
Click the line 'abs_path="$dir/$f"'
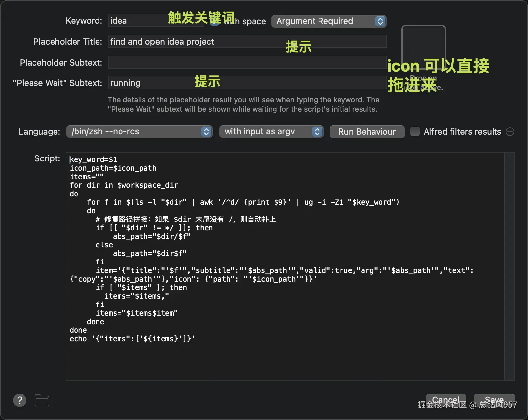click(x=152, y=237)
